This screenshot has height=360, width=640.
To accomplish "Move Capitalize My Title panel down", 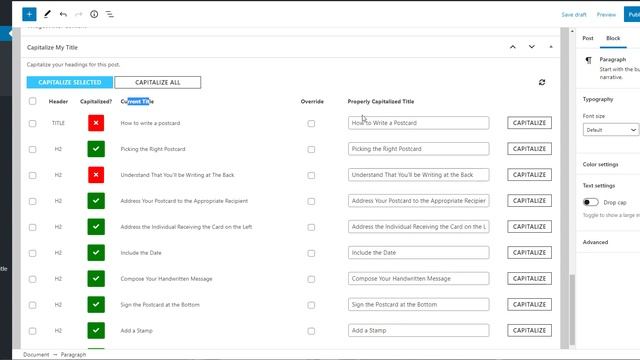I will point(531,47).
